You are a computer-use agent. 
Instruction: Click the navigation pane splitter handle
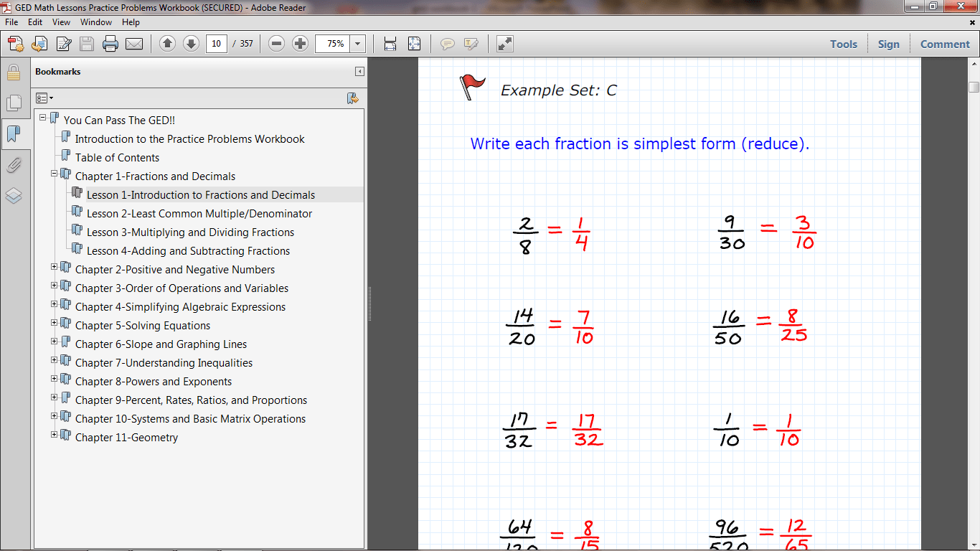coord(369,304)
